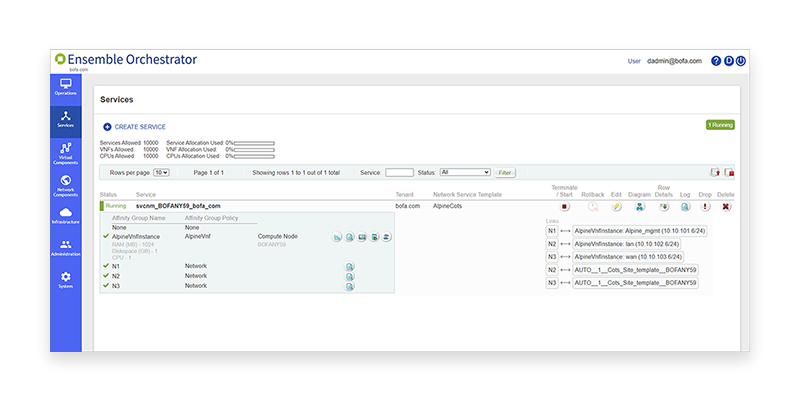Click the Drop icon in the service row
The width and height of the screenshot is (800, 402).
pyautogui.click(x=705, y=206)
